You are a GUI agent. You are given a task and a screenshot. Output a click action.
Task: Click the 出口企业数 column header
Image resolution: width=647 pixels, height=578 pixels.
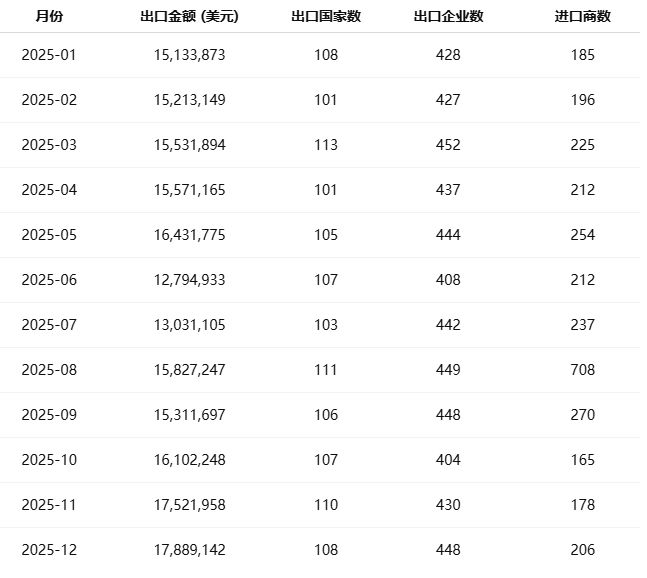(x=449, y=17)
